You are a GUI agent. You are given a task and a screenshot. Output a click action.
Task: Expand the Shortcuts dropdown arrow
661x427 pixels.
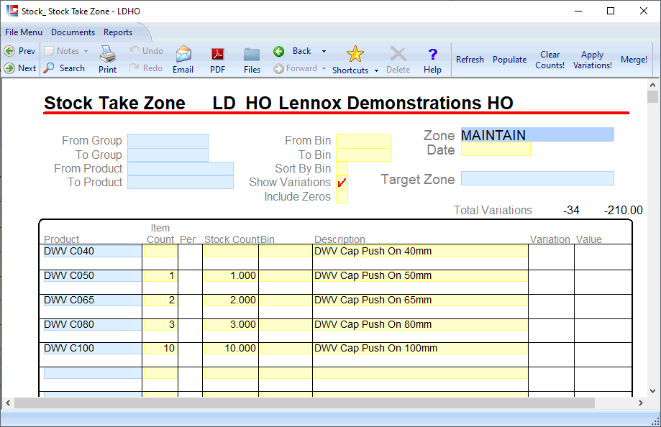(376, 71)
